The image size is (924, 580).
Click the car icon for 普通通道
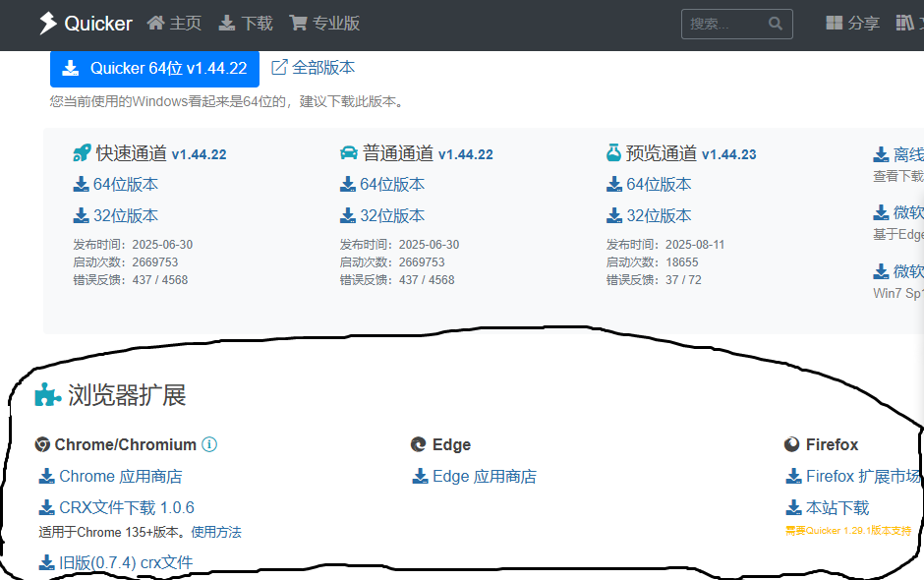[x=349, y=153]
